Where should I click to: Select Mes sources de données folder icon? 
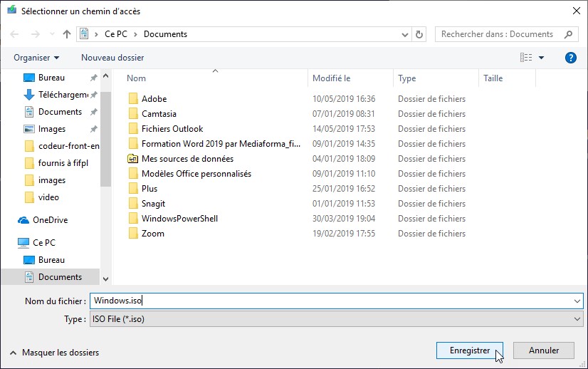[x=132, y=159]
